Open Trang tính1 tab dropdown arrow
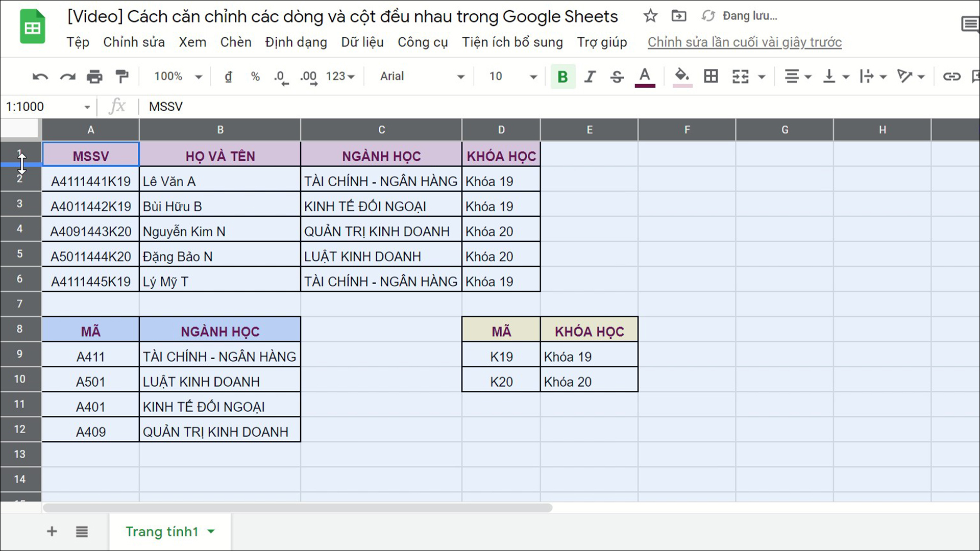980x551 pixels. point(211,532)
